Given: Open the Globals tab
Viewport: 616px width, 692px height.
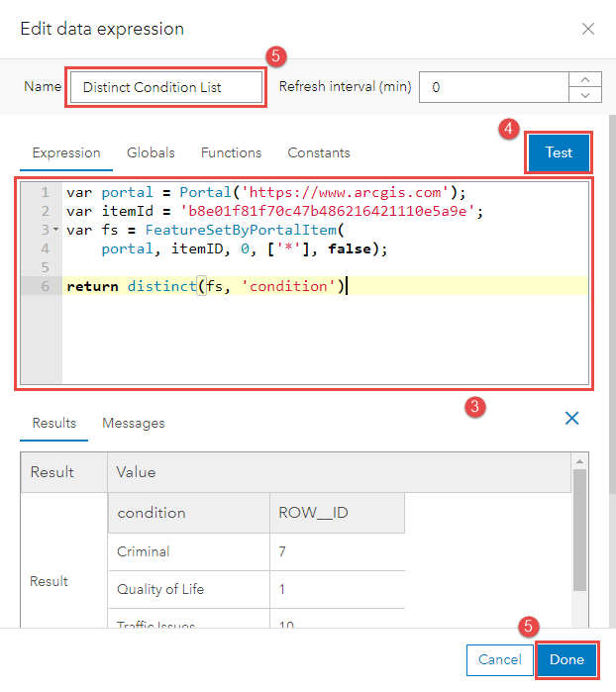Looking at the screenshot, I should point(151,152).
